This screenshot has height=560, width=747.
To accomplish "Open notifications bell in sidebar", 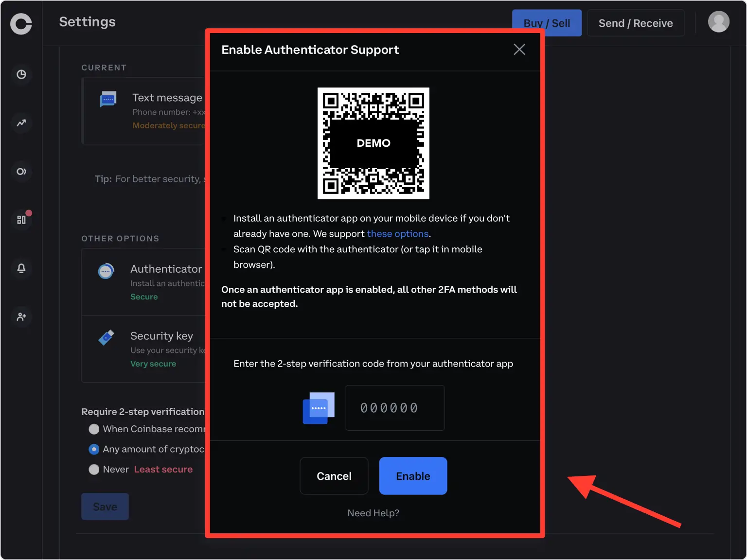I will point(21,268).
